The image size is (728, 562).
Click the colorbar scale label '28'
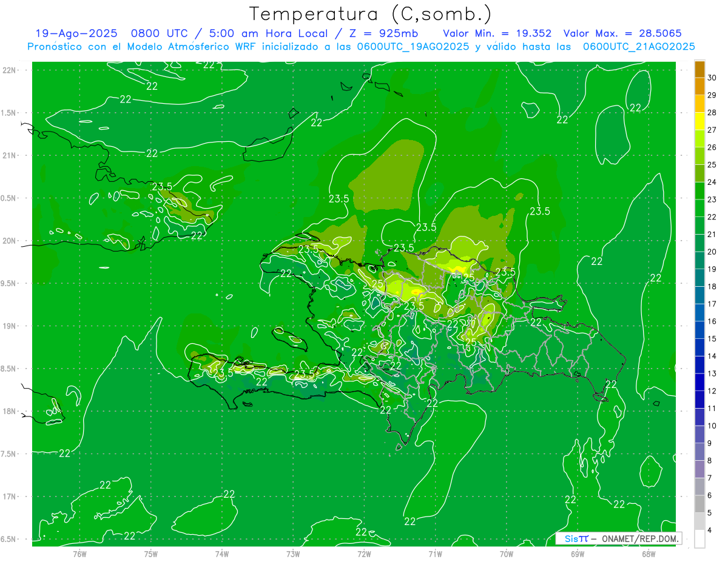pyautogui.click(x=712, y=112)
